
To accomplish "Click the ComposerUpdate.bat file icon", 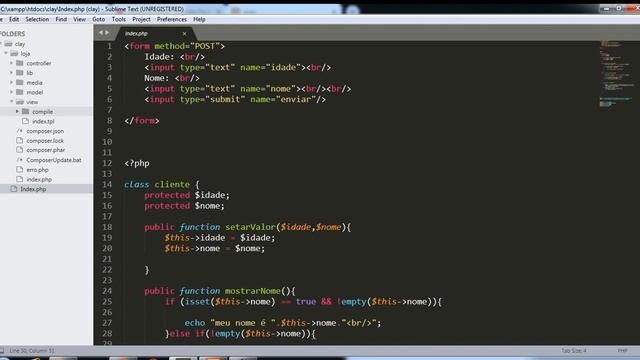I will click(20, 160).
